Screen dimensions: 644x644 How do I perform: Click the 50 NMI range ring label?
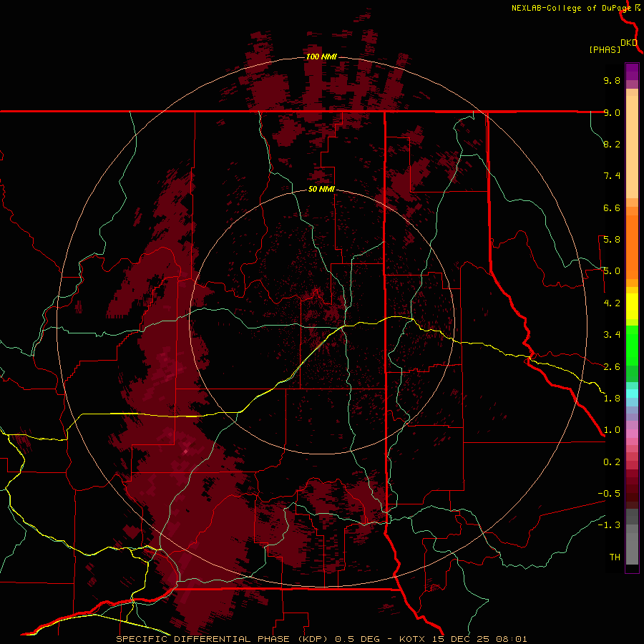tap(321, 189)
